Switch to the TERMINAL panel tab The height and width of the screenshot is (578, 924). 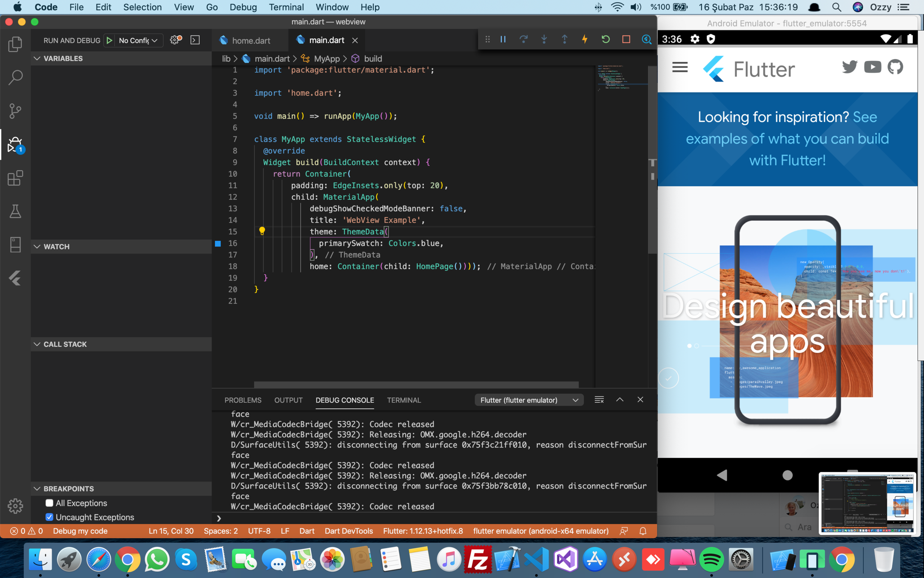(x=404, y=400)
